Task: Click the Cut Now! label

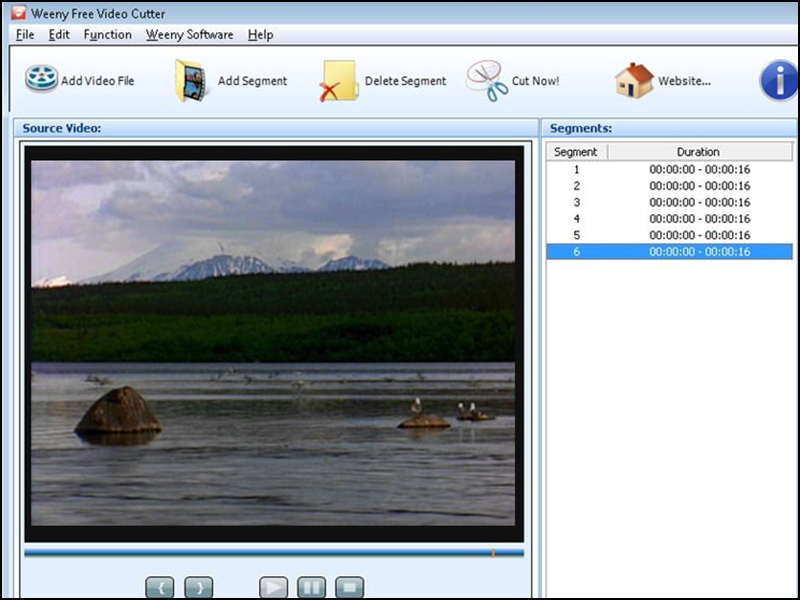Action: click(x=536, y=81)
